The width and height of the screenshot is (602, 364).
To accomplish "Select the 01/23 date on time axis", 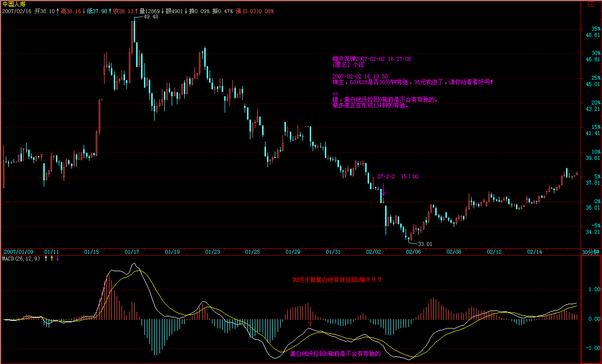I will click(x=212, y=252).
